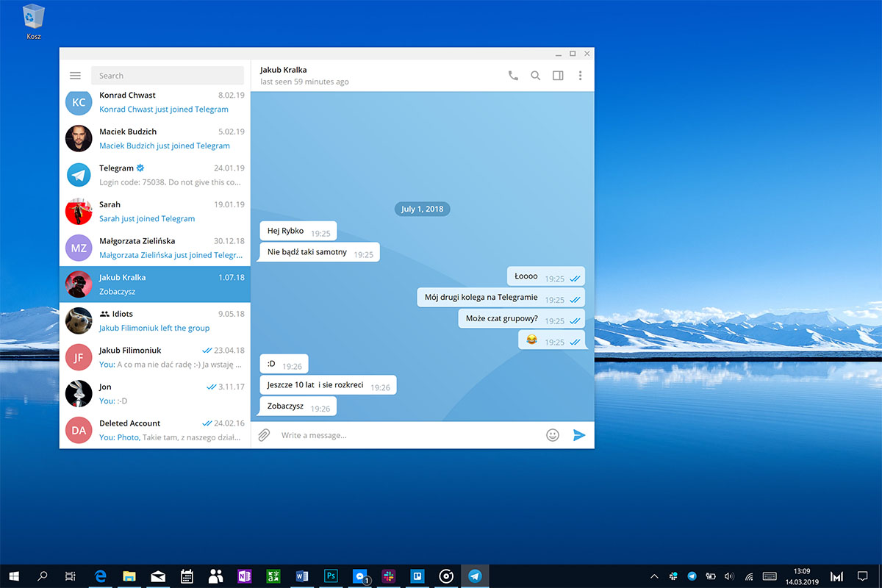Open the Calendar app from the taskbar

tap(187, 577)
